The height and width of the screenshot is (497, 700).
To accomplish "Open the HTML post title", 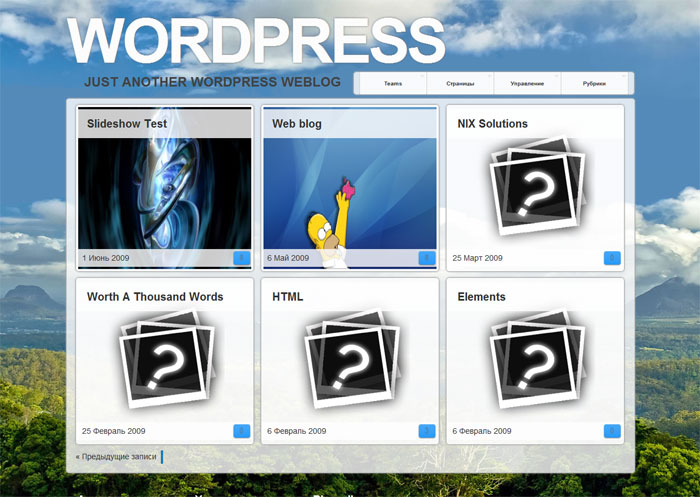I will point(288,297).
